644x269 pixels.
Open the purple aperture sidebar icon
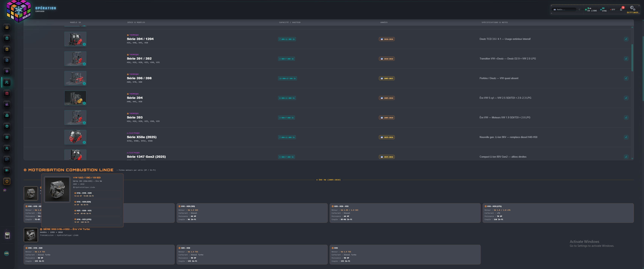[7, 71]
